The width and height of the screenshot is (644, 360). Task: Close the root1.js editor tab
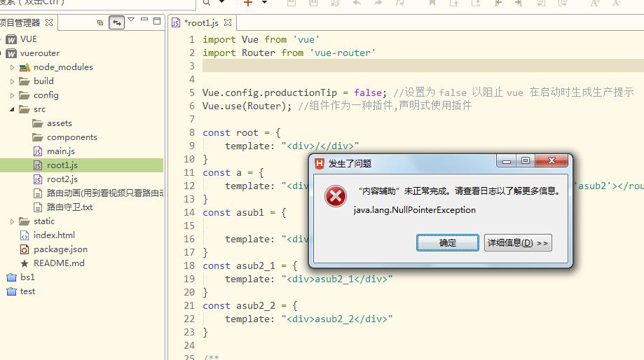(228, 22)
